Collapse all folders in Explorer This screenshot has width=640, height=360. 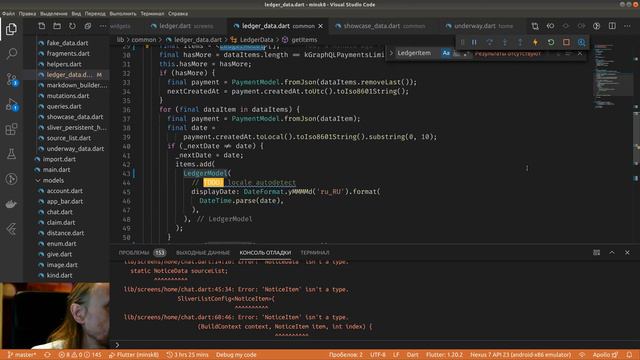[88, 26]
